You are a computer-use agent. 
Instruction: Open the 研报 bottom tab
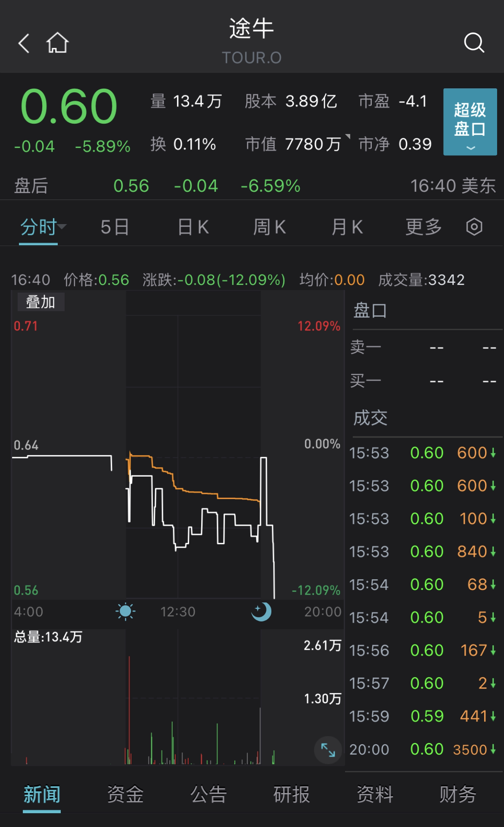pos(292,794)
